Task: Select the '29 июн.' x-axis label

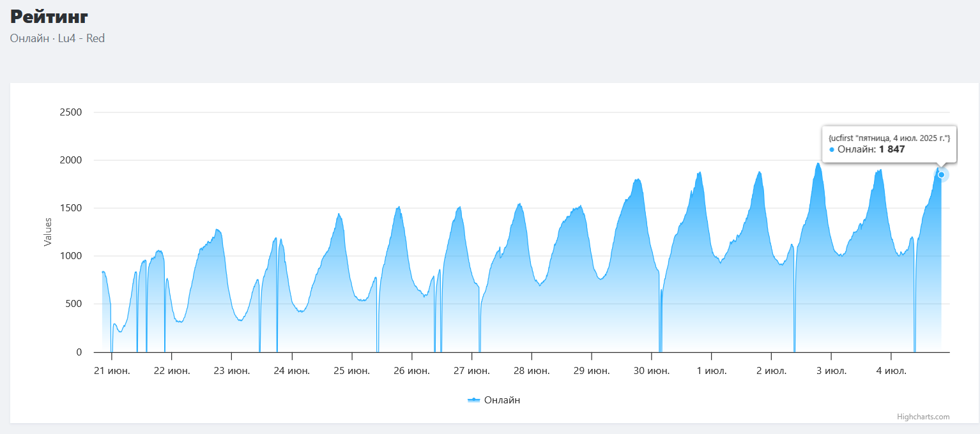Action: (x=592, y=371)
